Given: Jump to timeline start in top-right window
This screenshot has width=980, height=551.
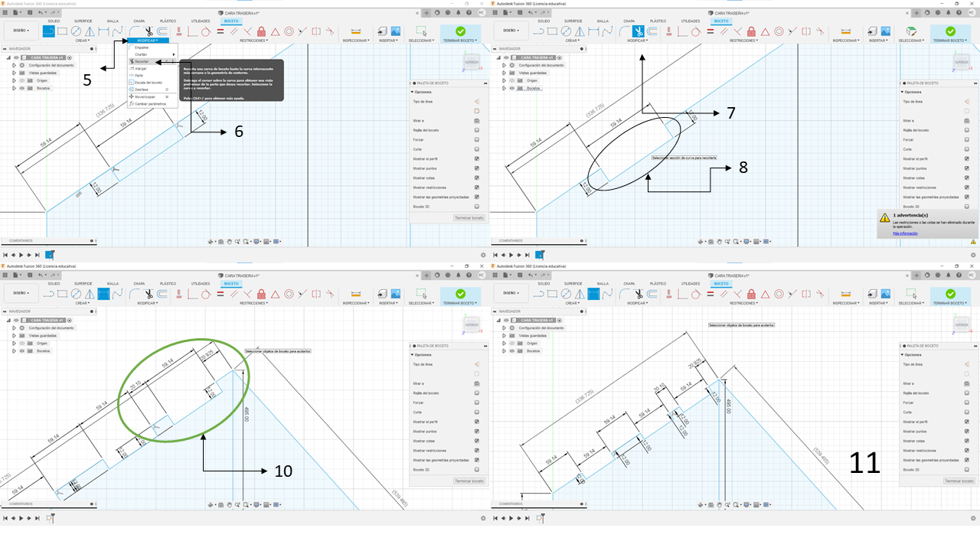Looking at the screenshot, I should pos(495,254).
